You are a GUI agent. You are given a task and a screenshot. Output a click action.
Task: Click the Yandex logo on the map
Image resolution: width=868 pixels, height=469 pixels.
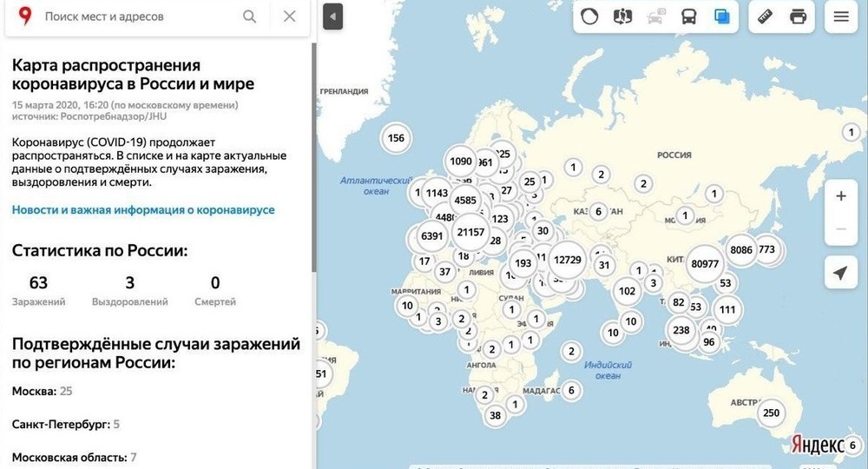818,445
